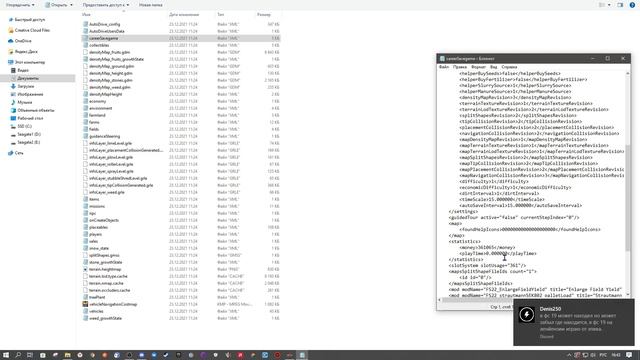Open Яндекс.Диск in the navigation pane
This screenshot has height=360, width=640.
coord(26,51)
